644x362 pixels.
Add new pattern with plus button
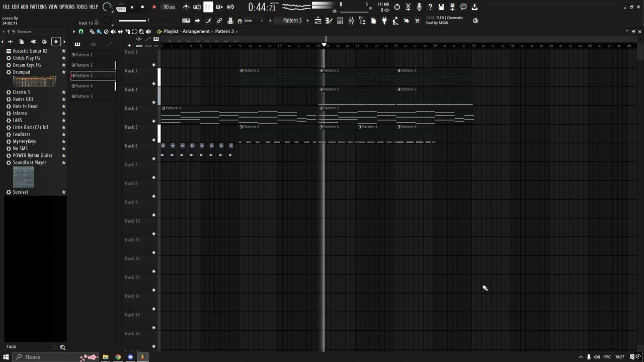307,21
